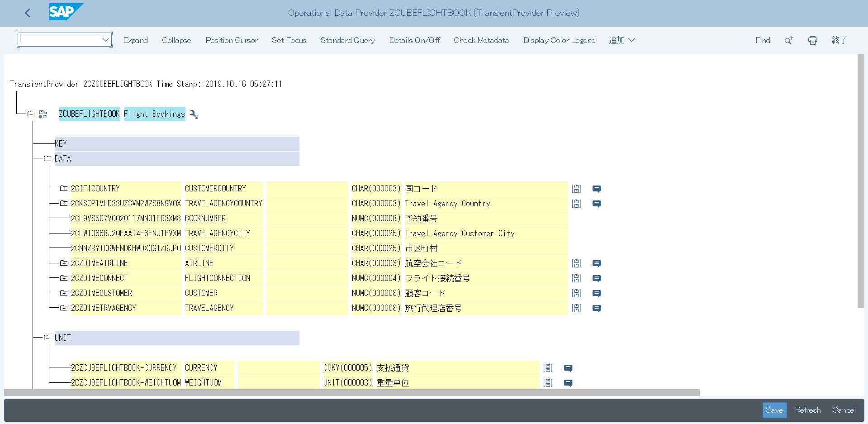The height and width of the screenshot is (424, 868).
Task: Open detail icon for Travel Agency Country row
Action: [576, 204]
